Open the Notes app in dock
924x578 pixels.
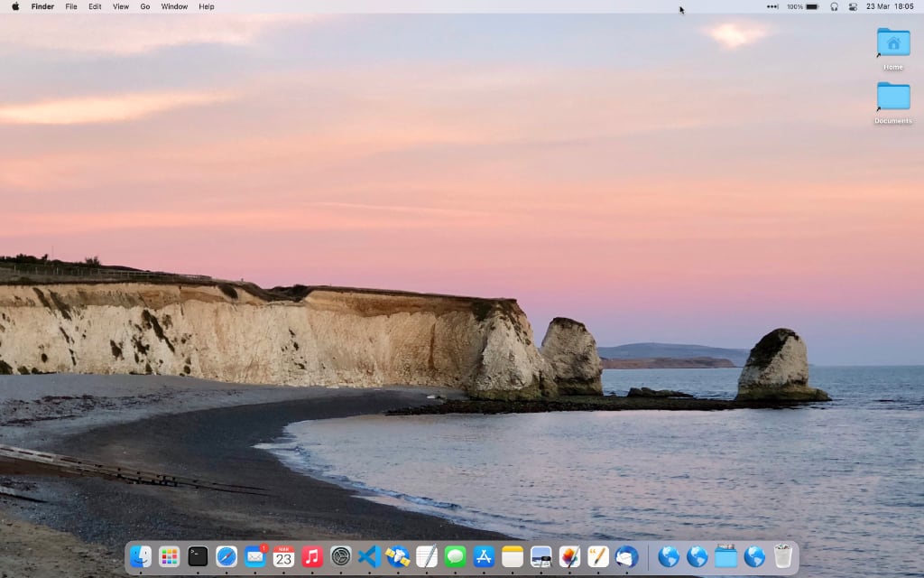pyautogui.click(x=513, y=557)
